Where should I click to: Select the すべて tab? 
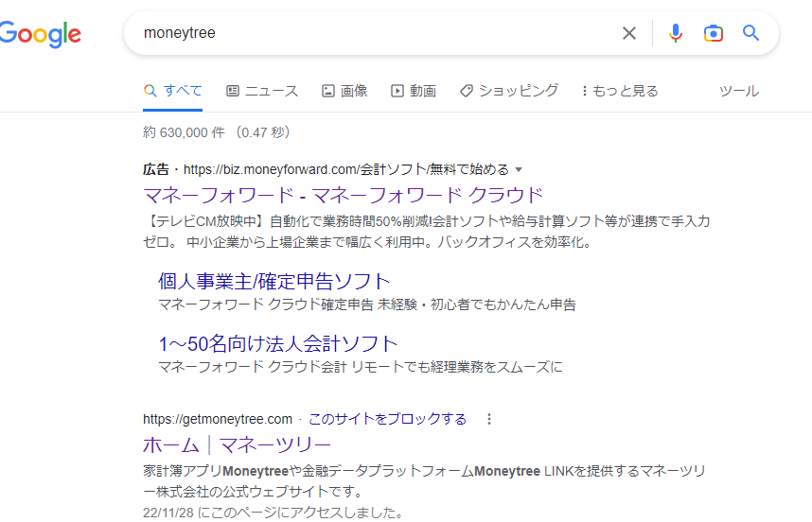tap(172, 91)
